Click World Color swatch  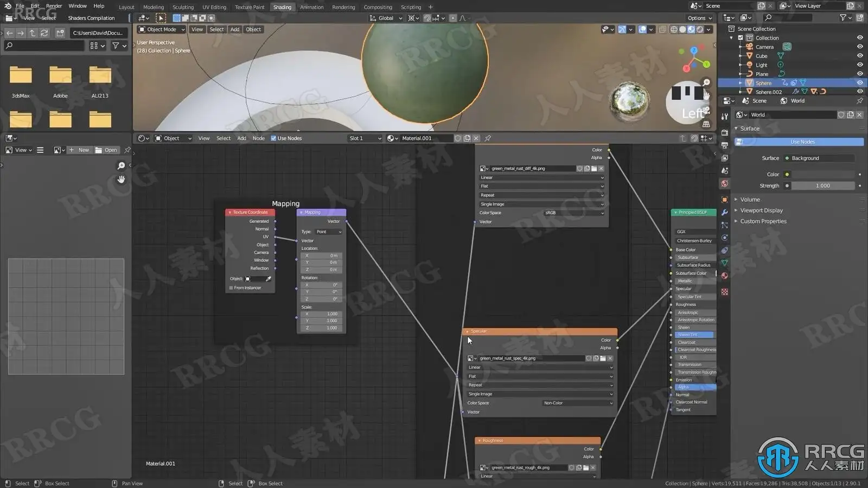[x=823, y=175]
